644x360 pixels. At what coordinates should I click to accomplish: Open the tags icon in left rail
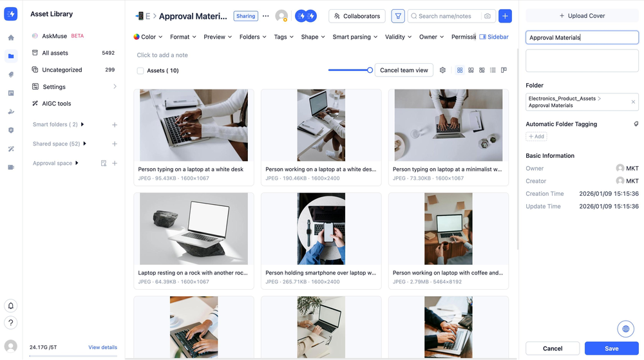(11, 75)
